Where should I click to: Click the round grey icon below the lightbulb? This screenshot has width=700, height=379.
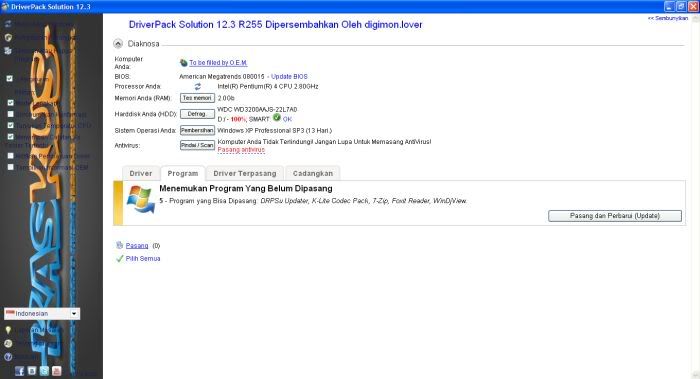click(x=8, y=343)
